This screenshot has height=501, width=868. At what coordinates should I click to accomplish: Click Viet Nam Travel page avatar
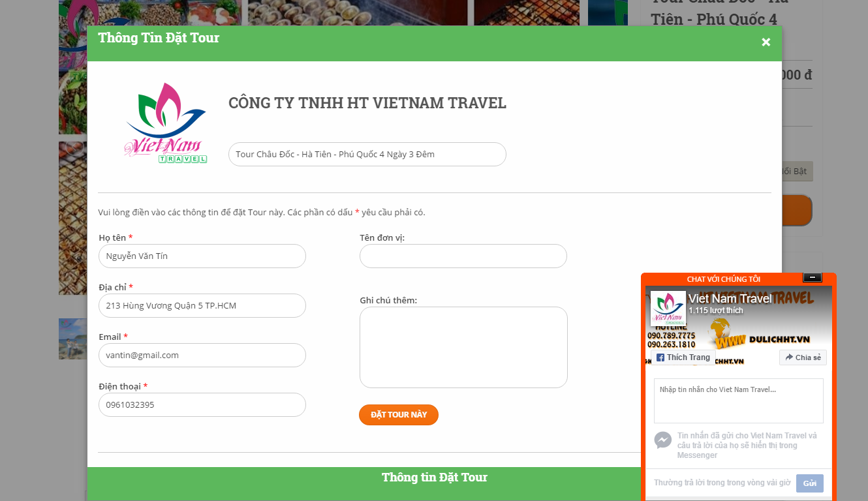[x=668, y=308]
